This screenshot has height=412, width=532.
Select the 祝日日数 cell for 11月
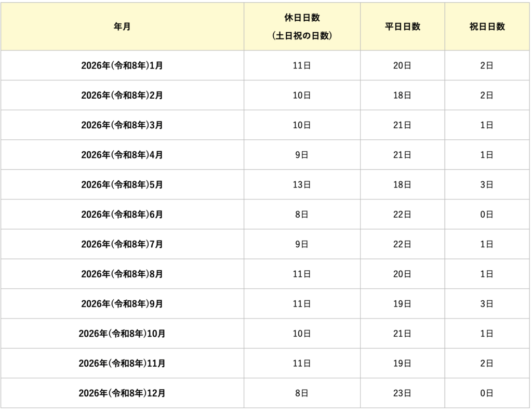[487, 364]
